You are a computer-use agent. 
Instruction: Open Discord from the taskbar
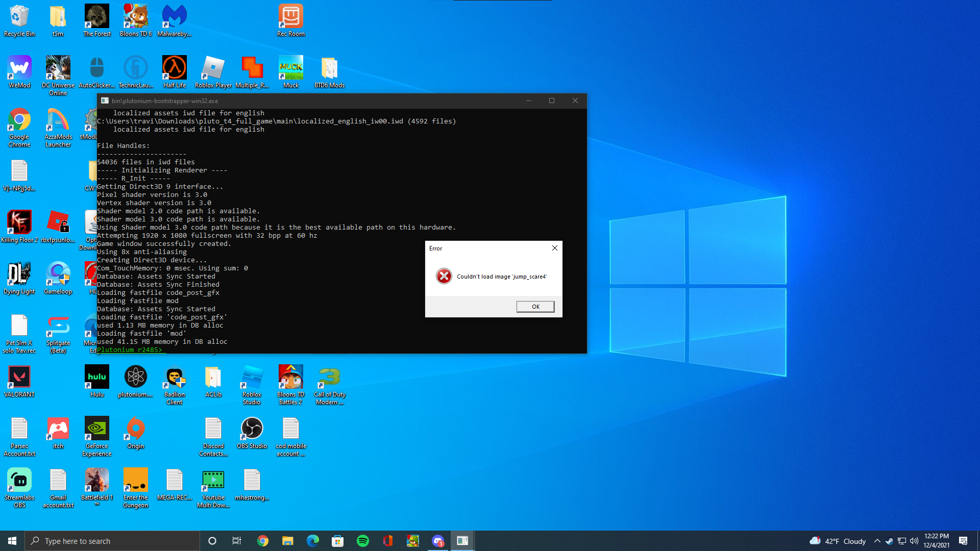tap(438, 541)
